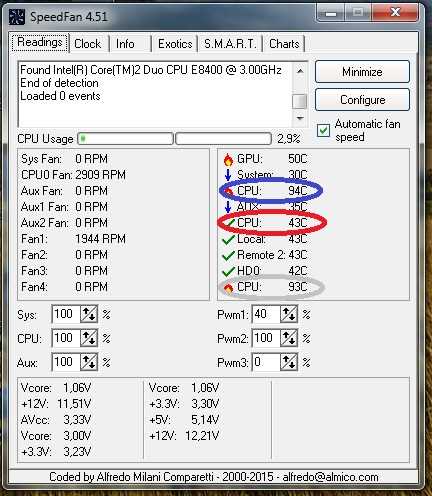This screenshot has width=432, height=496.
Task: Click the "+5V: 5,14V" voltage reading
Action: pos(184,420)
